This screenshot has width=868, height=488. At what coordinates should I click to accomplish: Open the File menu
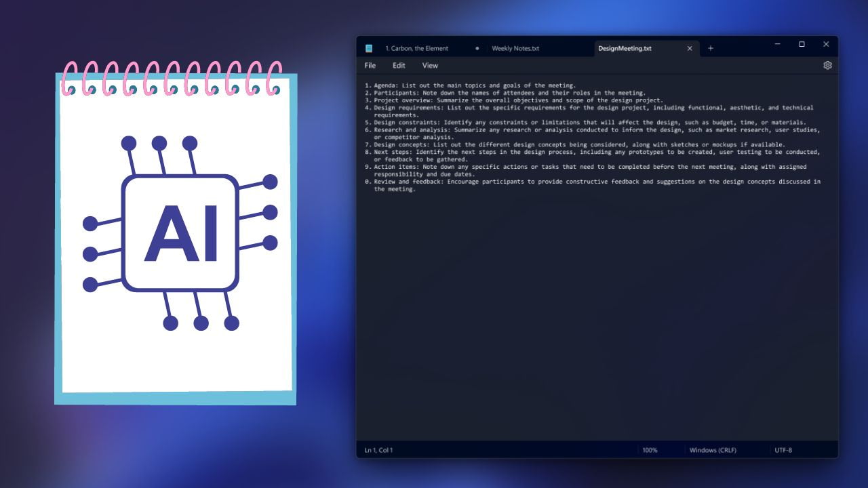click(x=370, y=65)
